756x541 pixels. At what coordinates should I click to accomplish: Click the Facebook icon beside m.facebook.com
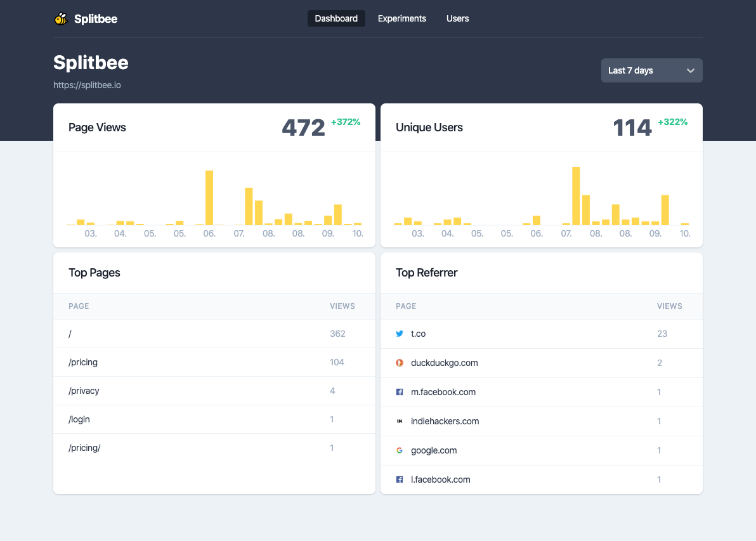pyautogui.click(x=399, y=392)
